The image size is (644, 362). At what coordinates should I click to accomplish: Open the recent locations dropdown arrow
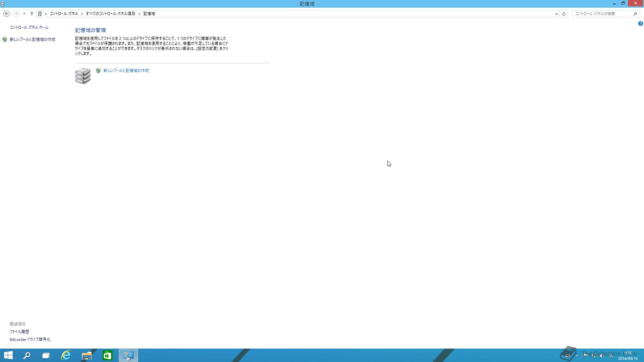24,14
